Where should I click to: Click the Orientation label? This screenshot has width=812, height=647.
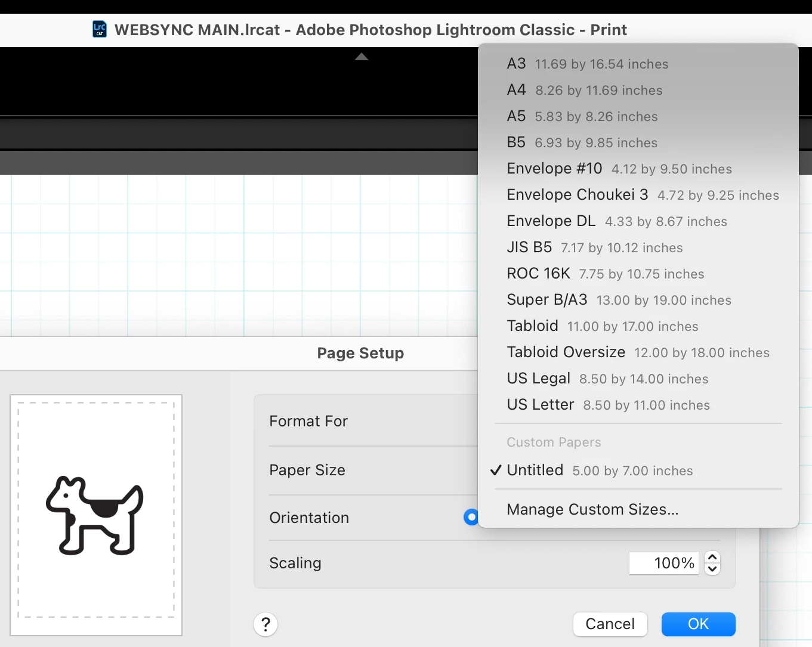[309, 518]
